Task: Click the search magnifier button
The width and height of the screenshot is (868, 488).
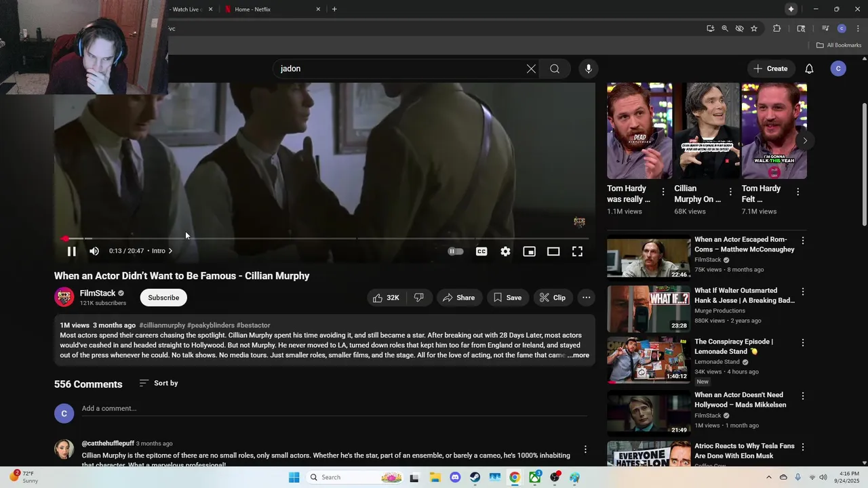Action: tap(555, 68)
